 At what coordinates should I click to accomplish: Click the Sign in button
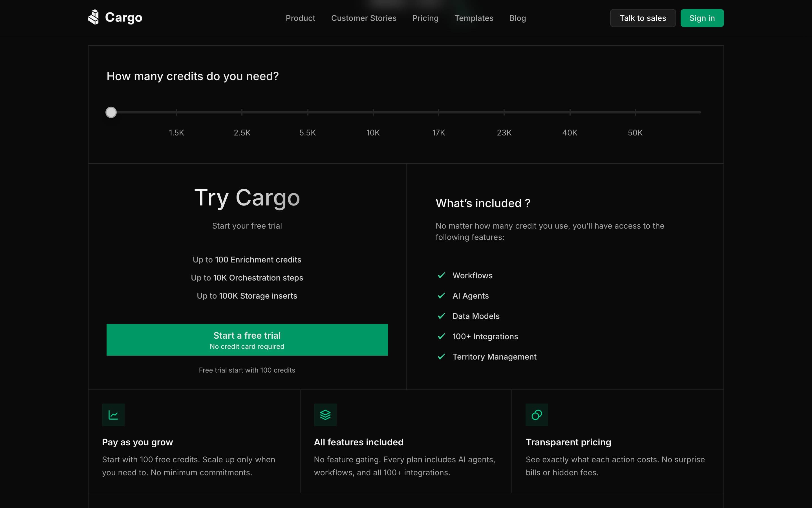[x=702, y=18]
